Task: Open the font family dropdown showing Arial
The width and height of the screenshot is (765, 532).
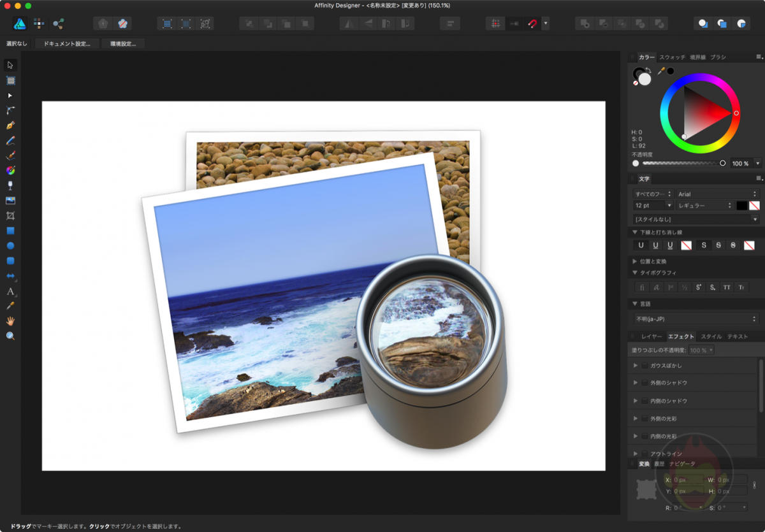Action: [x=717, y=194]
